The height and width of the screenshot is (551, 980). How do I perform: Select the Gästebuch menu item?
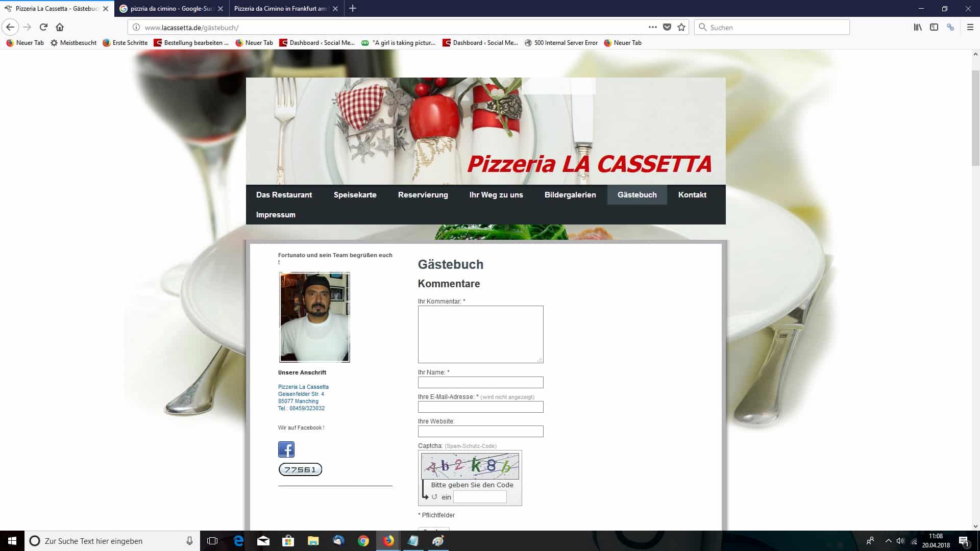tap(637, 195)
